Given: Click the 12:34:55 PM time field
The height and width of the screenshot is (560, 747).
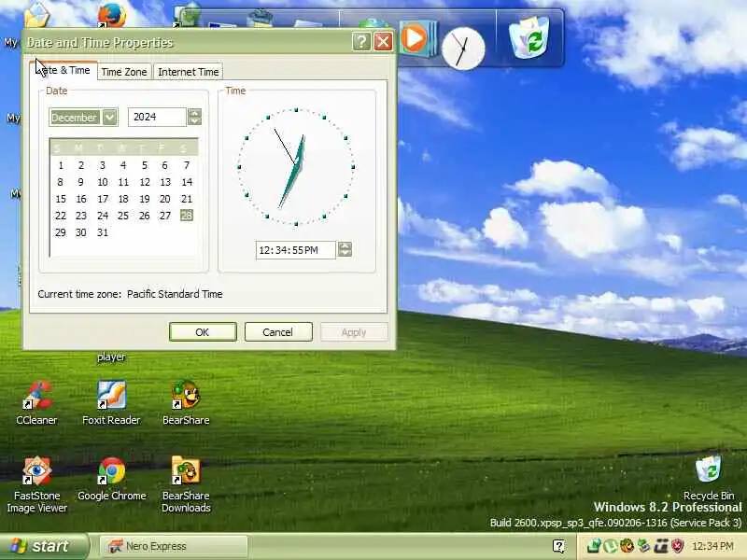Looking at the screenshot, I should point(295,250).
